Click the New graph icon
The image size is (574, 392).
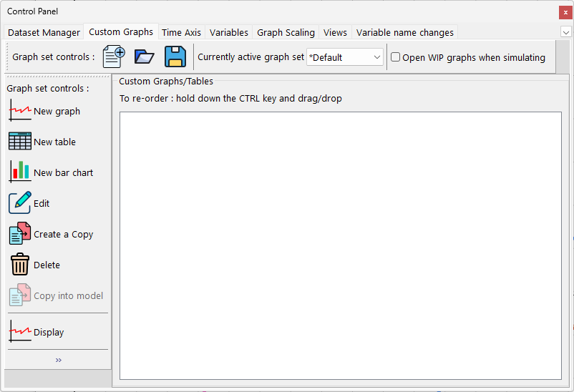pos(20,111)
